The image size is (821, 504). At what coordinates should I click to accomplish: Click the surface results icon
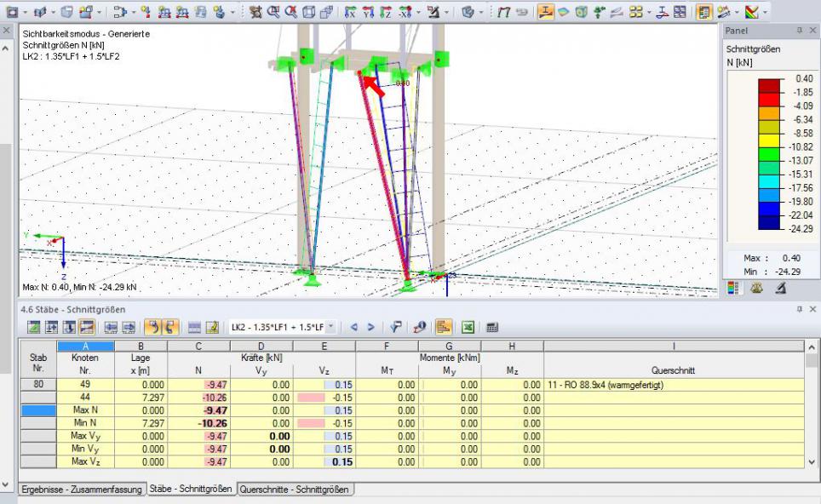coord(564,12)
